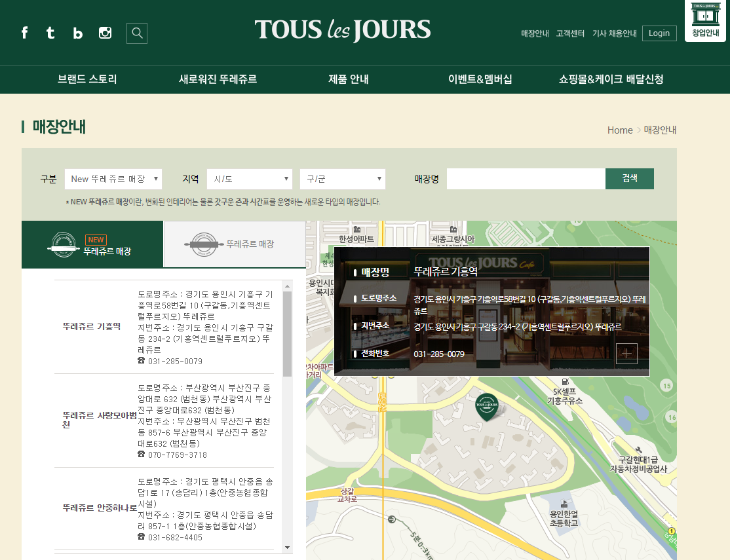
Task: Click 세종그랑시아 label on the map
Action: tap(453, 239)
